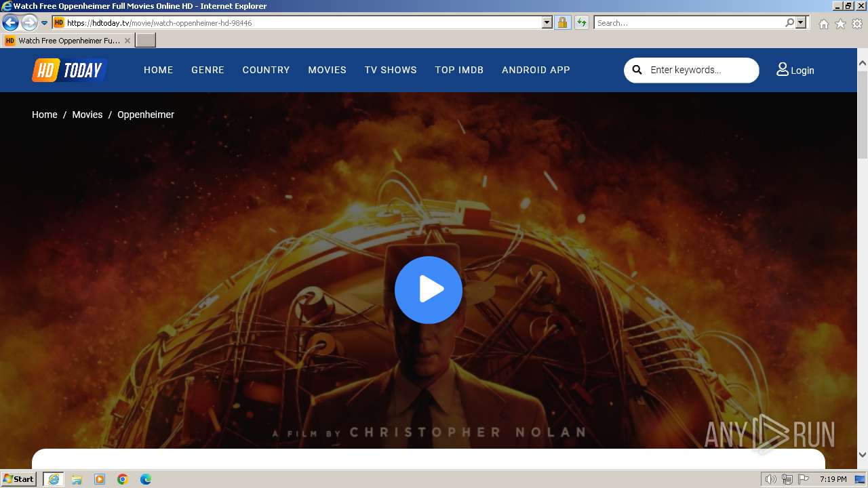Open the GENRE menu

click(x=208, y=70)
